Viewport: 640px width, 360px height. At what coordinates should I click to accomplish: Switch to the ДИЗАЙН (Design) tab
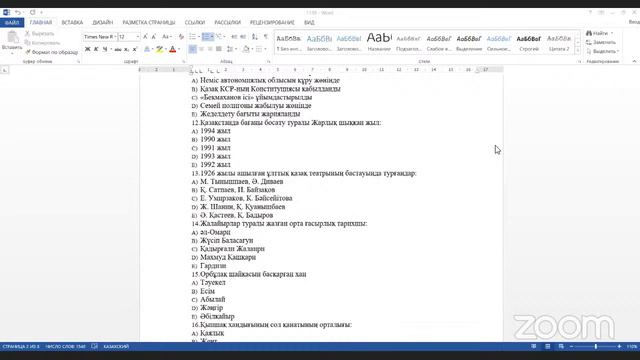tap(103, 23)
